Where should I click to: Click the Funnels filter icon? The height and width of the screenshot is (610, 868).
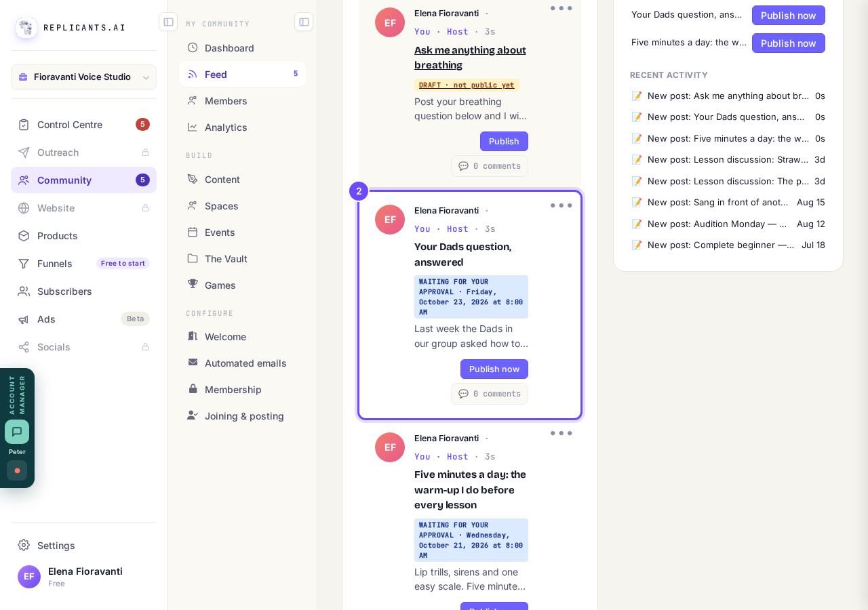pyautogui.click(x=24, y=264)
